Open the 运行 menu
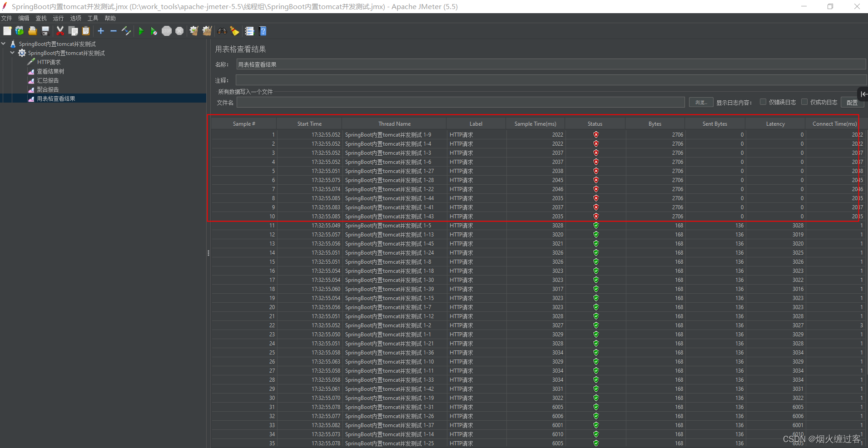Image resolution: width=868 pixels, height=448 pixels. coord(58,18)
